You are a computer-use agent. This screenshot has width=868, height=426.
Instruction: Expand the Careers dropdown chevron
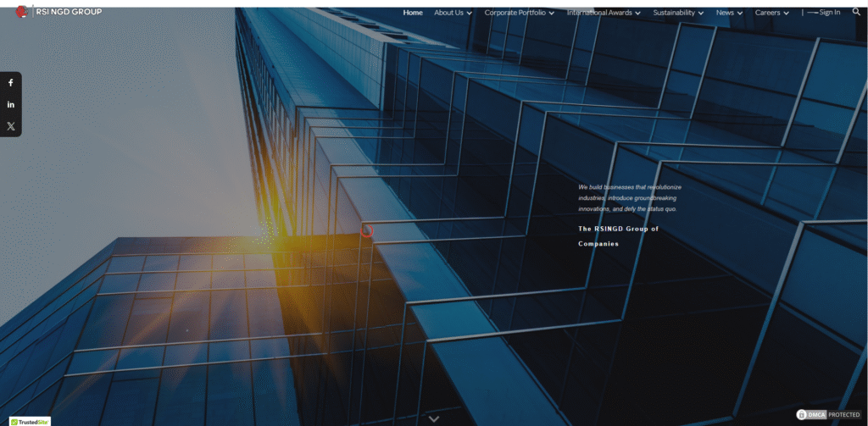point(786,14)
